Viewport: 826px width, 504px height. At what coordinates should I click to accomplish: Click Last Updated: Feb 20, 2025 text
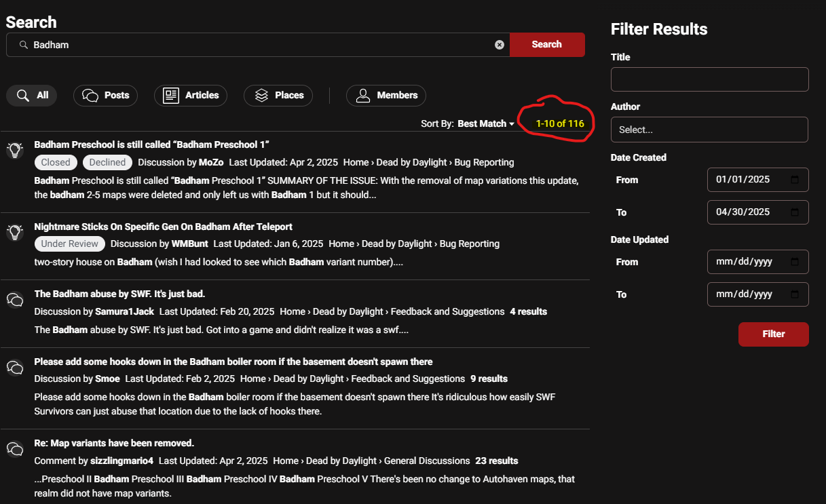[217, 312]
